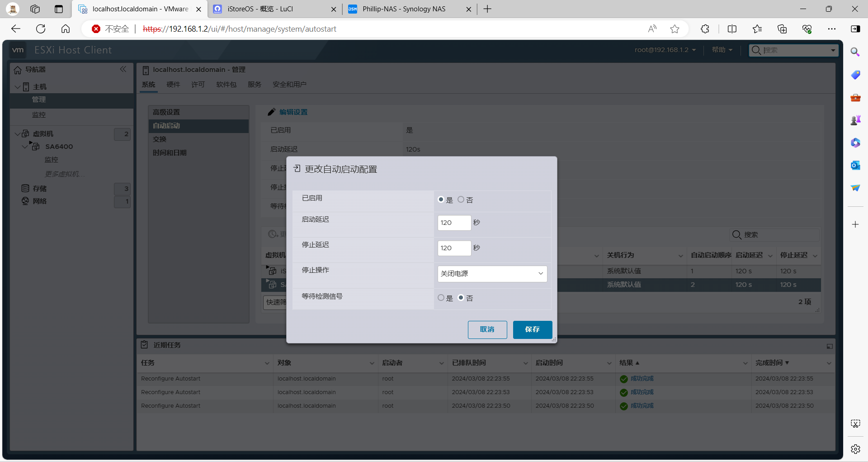The width and height of the screenshot is (868, 462).
Task: Switch to the 硬件 tab
Action: tap(174, 84)
